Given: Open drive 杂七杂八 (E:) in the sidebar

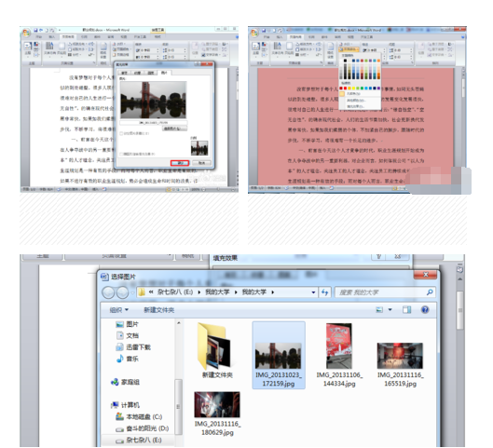Looking at the screenshot, I should (138, 441).
